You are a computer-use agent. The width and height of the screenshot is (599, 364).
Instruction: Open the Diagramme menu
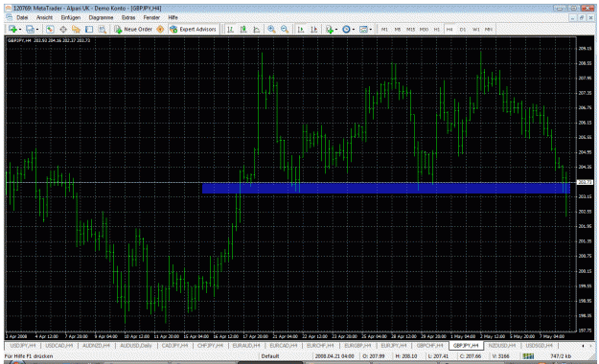click(101, 17)
